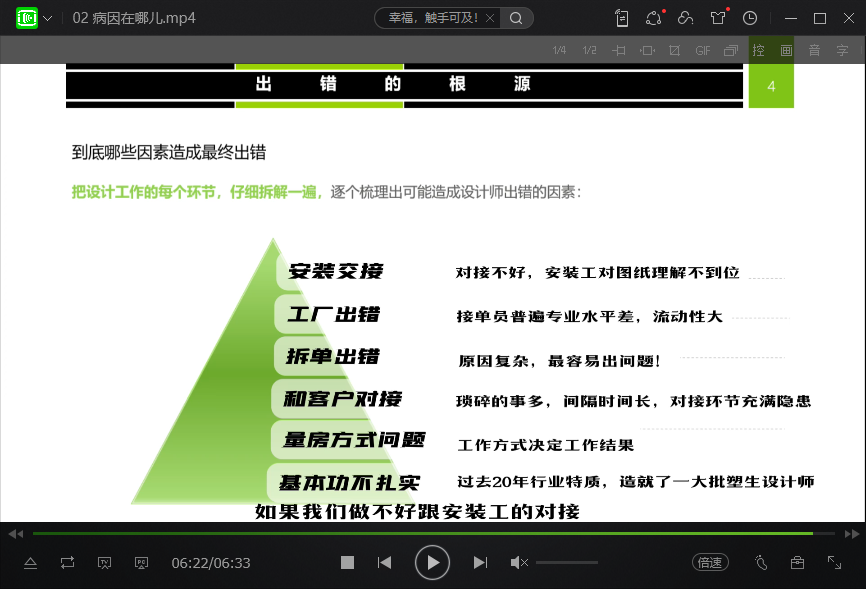866x589 pixels.
Task: Set video size to 1/4
Action: pos(559,50)
